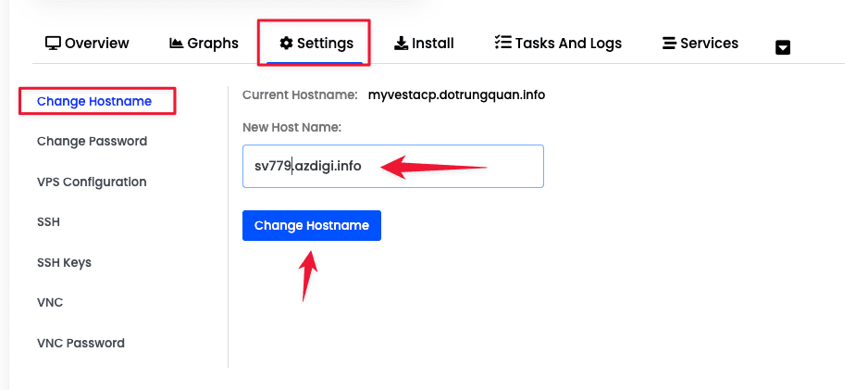Open VPS Configuration settings
Image resolution: width=868 pixels, height=390 pixels.
(x=92, y=182)
